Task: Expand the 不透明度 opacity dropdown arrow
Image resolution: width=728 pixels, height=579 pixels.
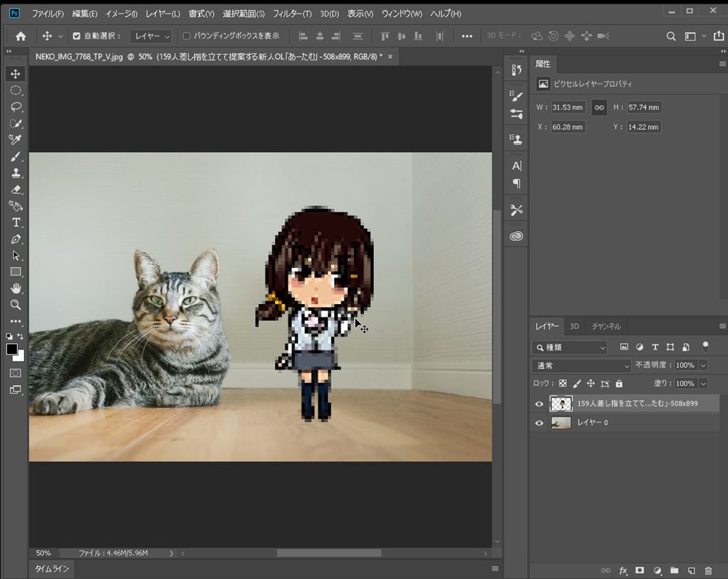Action: (x=703, y=365)
